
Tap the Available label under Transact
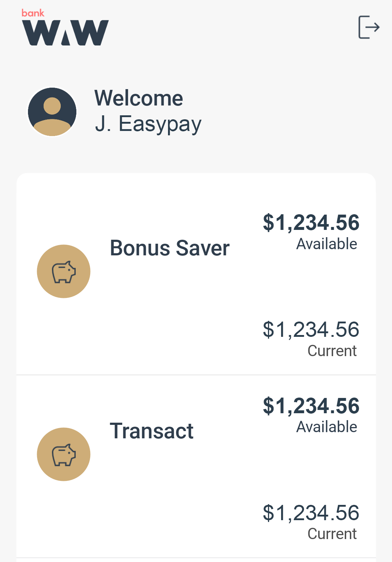tap(327, 427)
